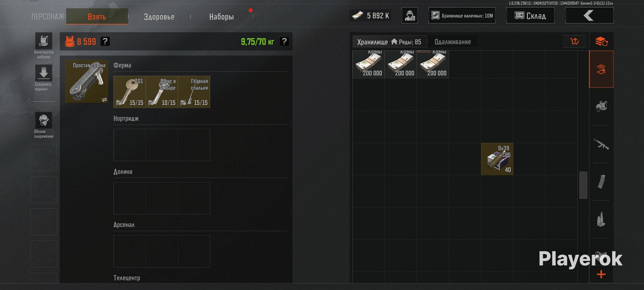Screen dimensions: 644x290
Task: Click the stash sort refresh icon
Action: point(601,42)
